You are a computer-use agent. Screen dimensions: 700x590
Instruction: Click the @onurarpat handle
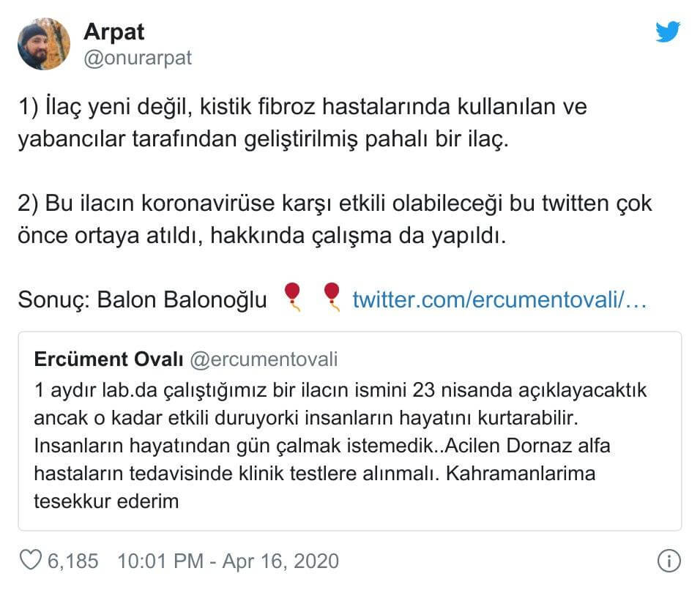[138, 59]
